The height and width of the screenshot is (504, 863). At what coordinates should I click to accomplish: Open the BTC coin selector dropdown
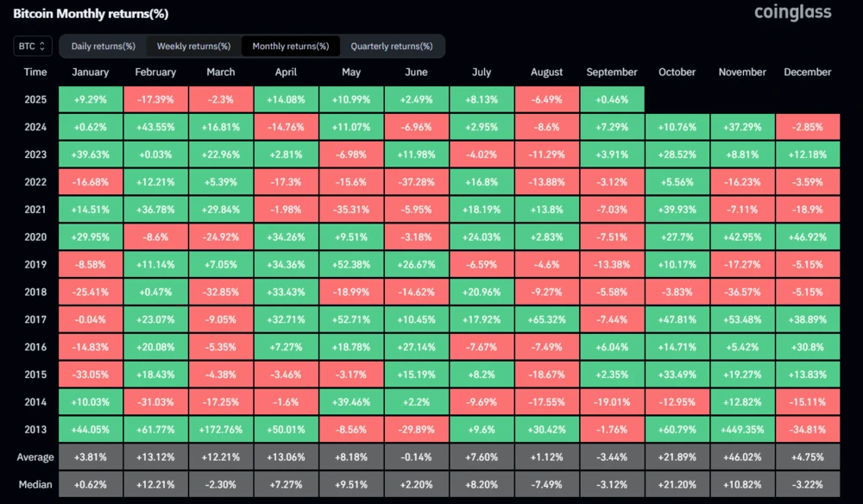coord(31,46)
